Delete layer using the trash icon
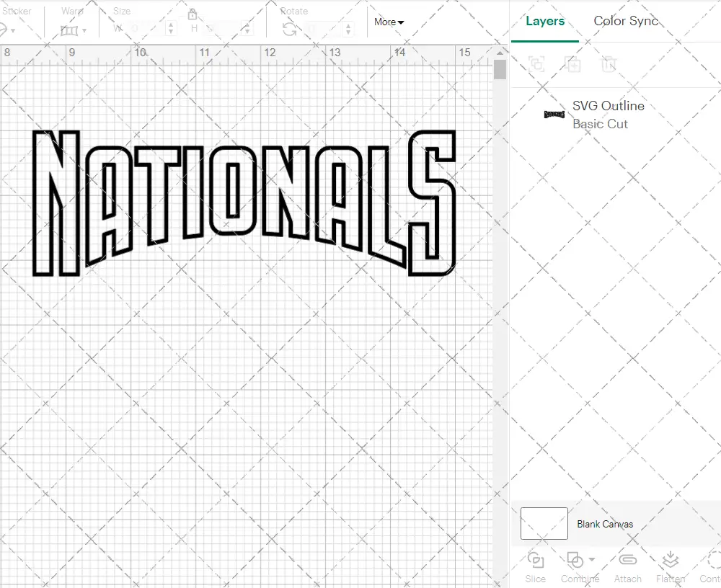The image size is (721, 588). coord(609,64)
